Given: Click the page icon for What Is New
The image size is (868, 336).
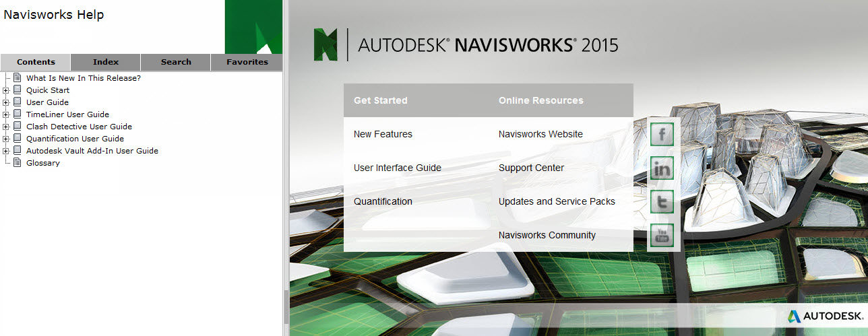Looking at the screenshot, I should point(18,78).
